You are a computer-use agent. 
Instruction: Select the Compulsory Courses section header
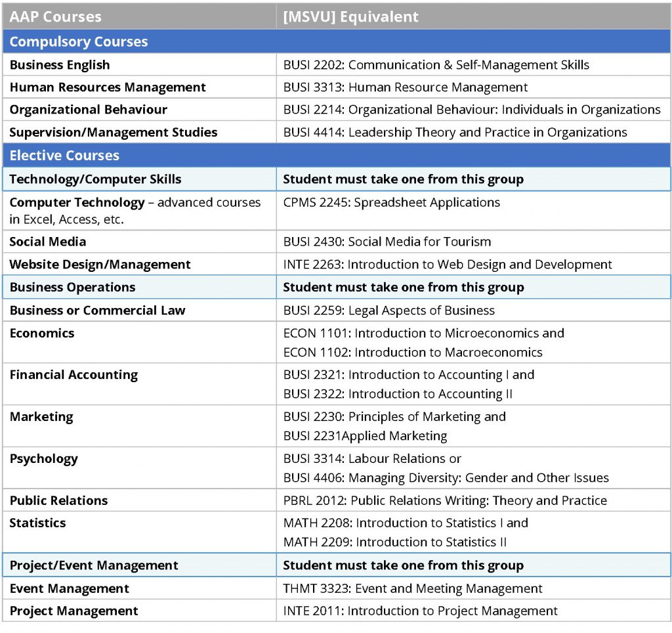click(79, 41)
